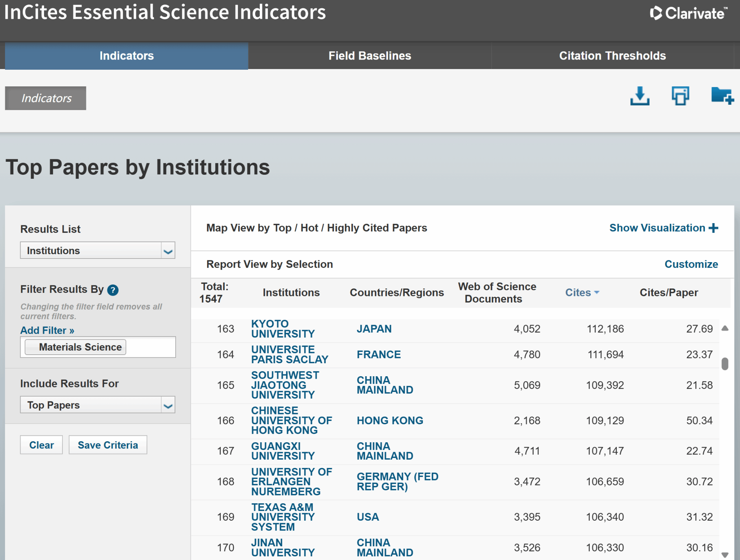Click the table scroll up arrow
The height and width of the screenshot is (560, 740).
click(725, 328)
